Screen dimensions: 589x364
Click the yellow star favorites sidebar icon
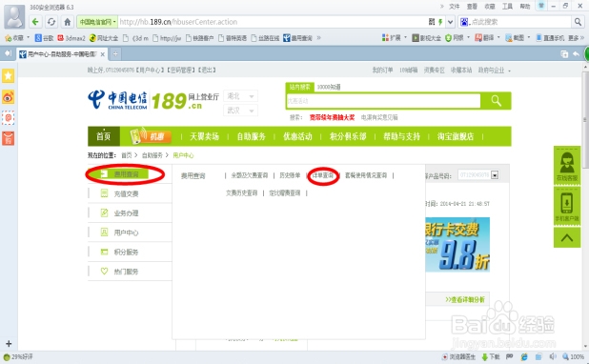(9, 76)
